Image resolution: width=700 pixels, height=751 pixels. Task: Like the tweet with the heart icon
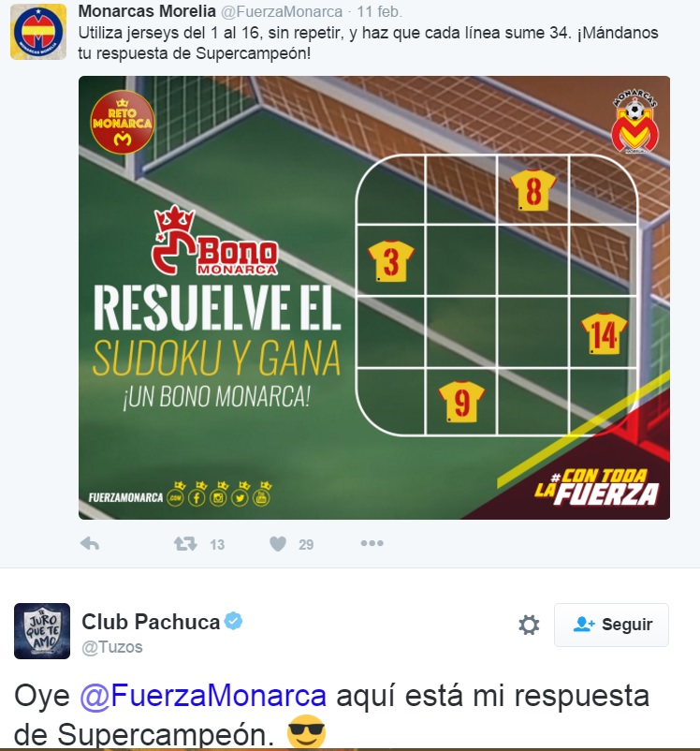point(278,544)
